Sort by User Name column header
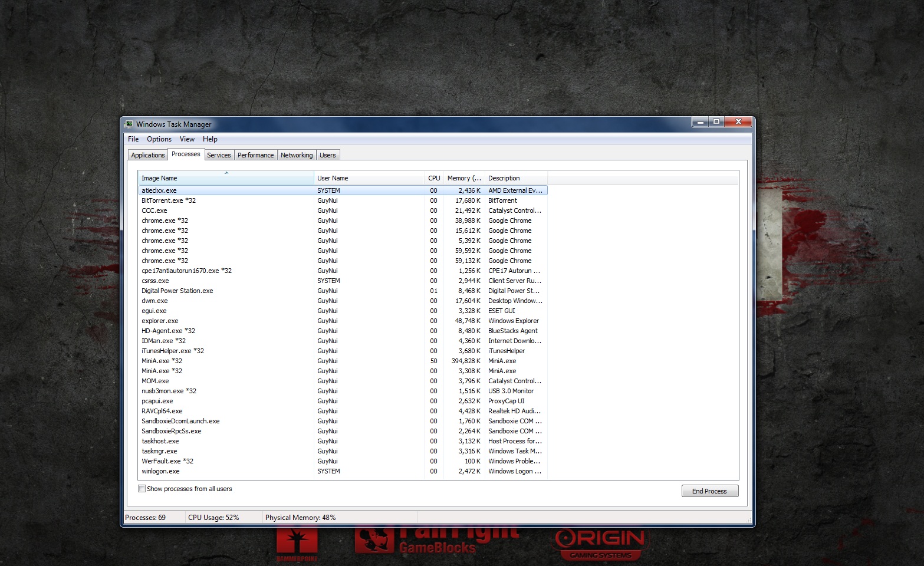 tap(369, 178)
